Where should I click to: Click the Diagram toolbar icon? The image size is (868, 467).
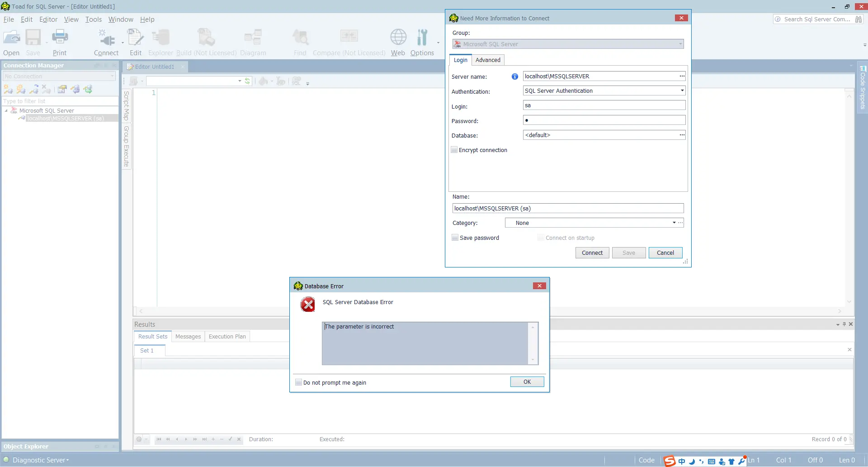[x=253, y=38]
